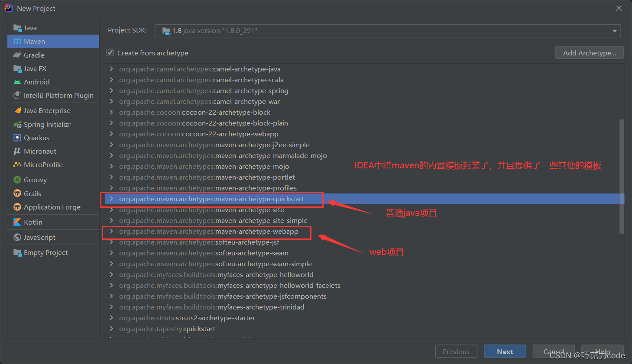Click the Groovy icon

[x=17, y=180]
